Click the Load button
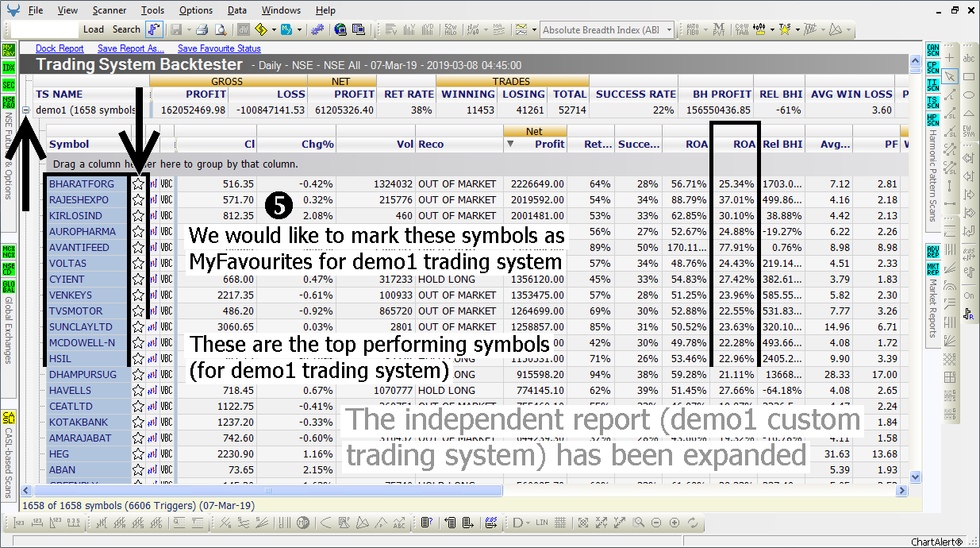 [x=94, y=29]
